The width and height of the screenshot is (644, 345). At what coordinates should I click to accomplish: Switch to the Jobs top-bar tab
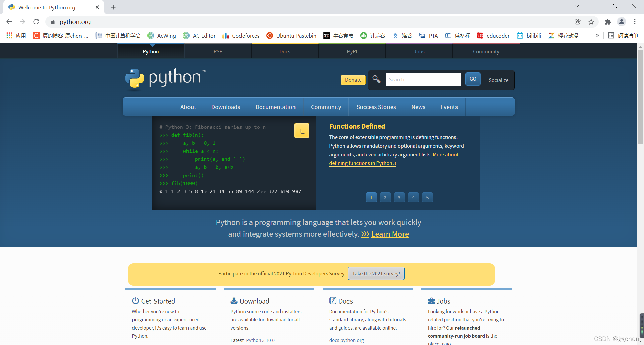tap(419, 51)
